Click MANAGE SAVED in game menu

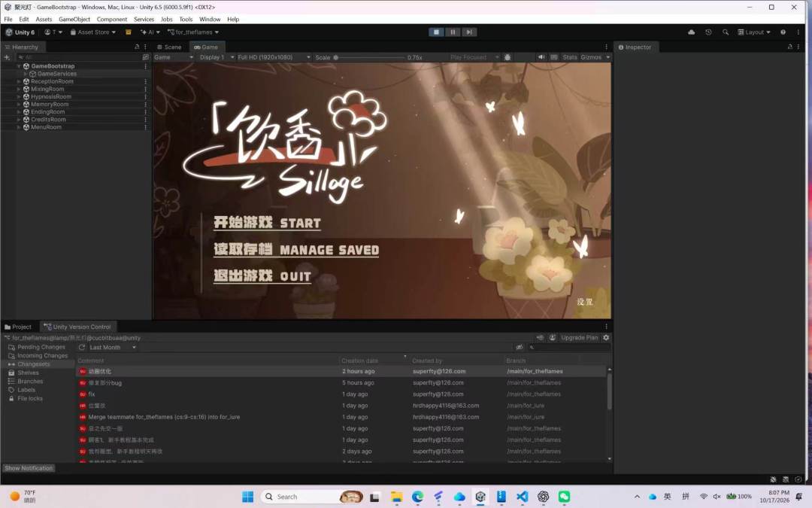(296, 250)
